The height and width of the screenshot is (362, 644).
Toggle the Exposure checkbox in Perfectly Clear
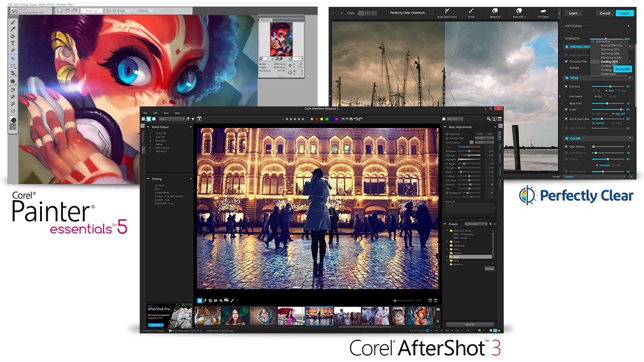pyautogui.click(x=566, y=86)
